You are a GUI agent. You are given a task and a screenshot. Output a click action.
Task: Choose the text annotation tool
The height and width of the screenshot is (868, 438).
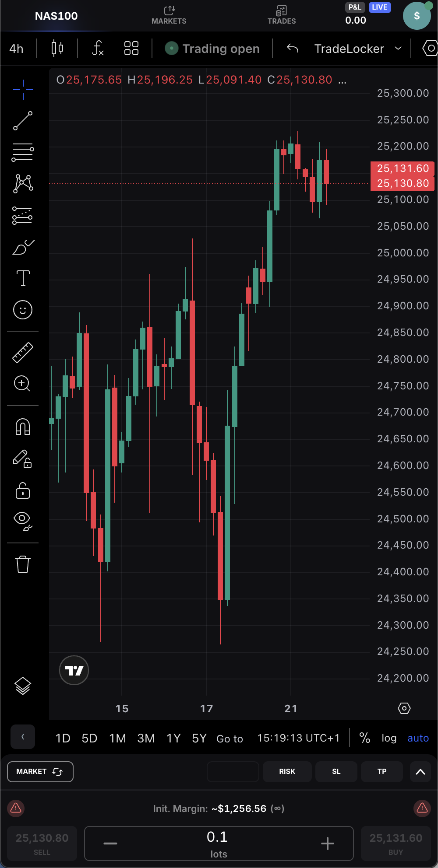[23, 278]
